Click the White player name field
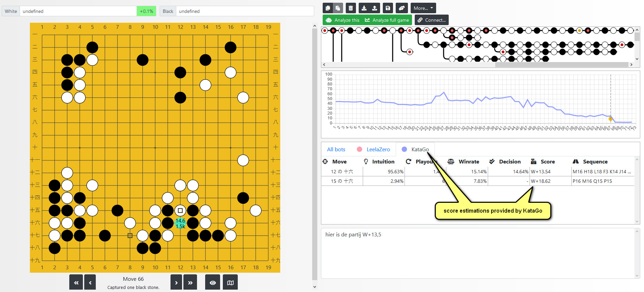644x292 pixels. tap(78, 11)
